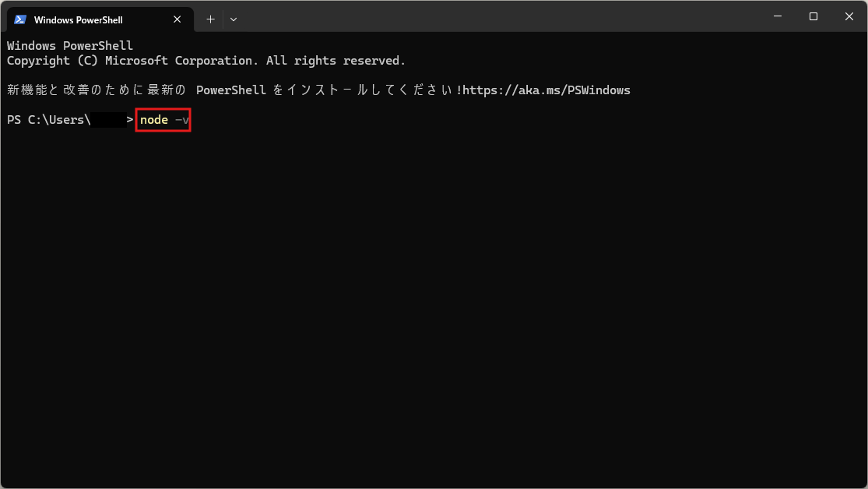Click the blank terminal area below prompt

click(434, 311)
